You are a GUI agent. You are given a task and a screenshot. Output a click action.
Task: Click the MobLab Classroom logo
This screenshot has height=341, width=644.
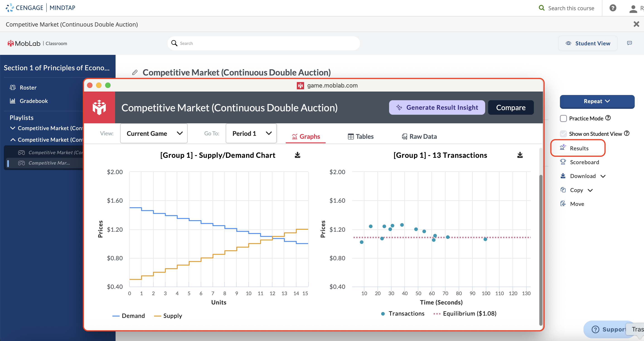37,43
